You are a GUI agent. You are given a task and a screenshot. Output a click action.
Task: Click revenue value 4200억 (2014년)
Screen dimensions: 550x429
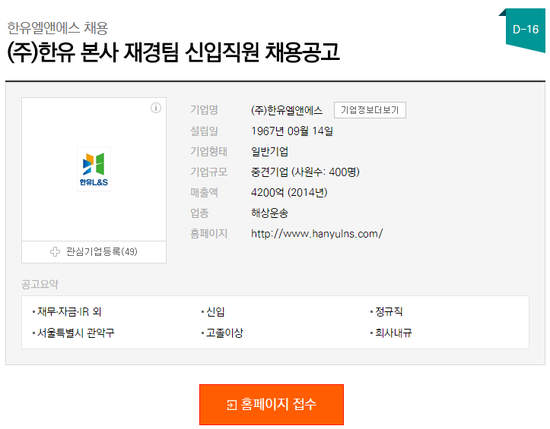click(x=289, y=193)
